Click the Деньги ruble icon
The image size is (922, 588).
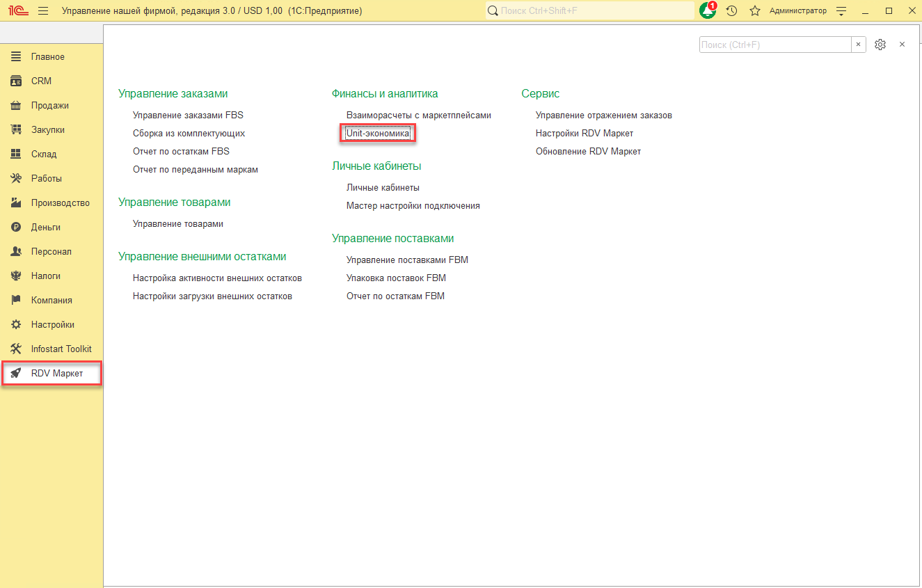[16, 227]
